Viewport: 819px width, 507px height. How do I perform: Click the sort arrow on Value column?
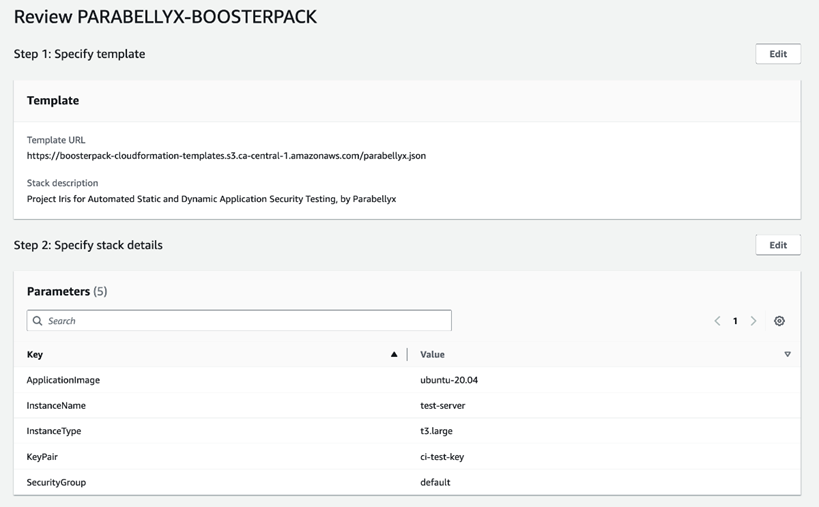coord(787,354)
